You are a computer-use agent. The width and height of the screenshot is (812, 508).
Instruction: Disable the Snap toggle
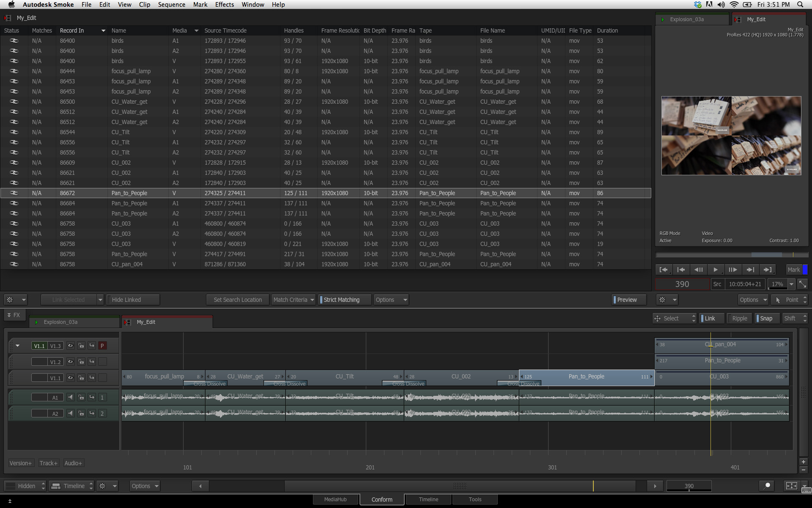tap(765, 318)
